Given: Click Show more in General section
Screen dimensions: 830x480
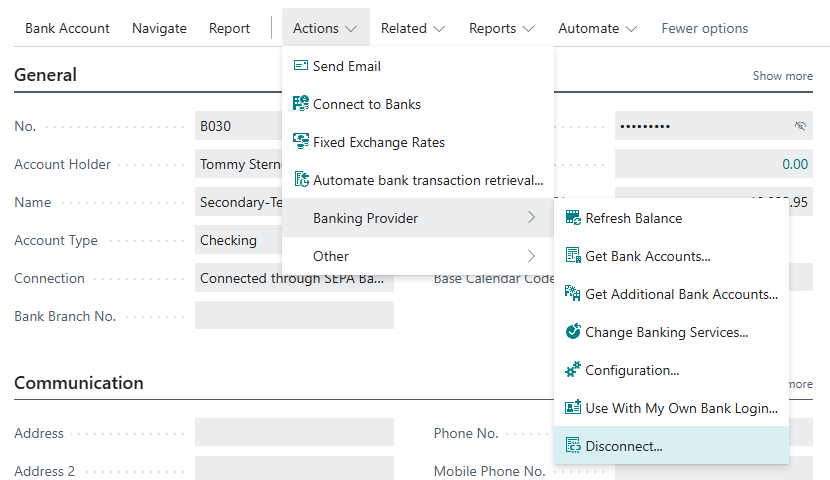Looking at the screenshot, I should pos(782,76).
